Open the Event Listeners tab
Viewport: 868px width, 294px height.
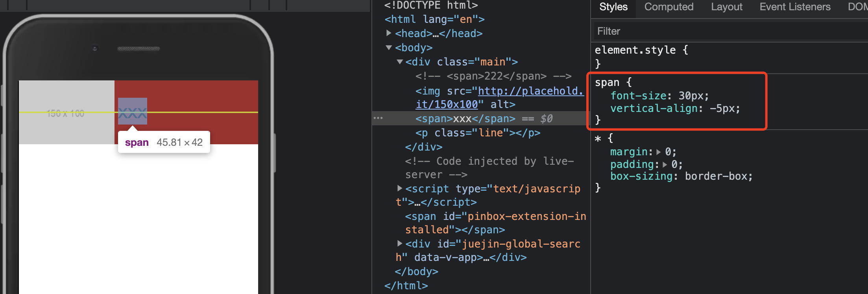795,7
